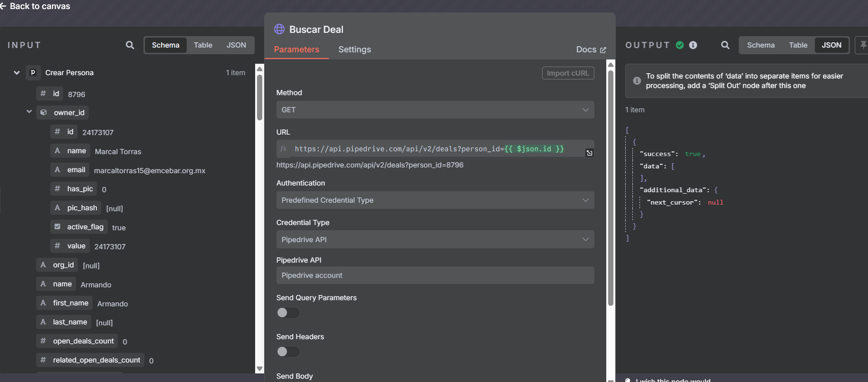This screenshot has height=382, width=868.
Task: Select the id field showing 24173107
Action: tap(64, 132)
